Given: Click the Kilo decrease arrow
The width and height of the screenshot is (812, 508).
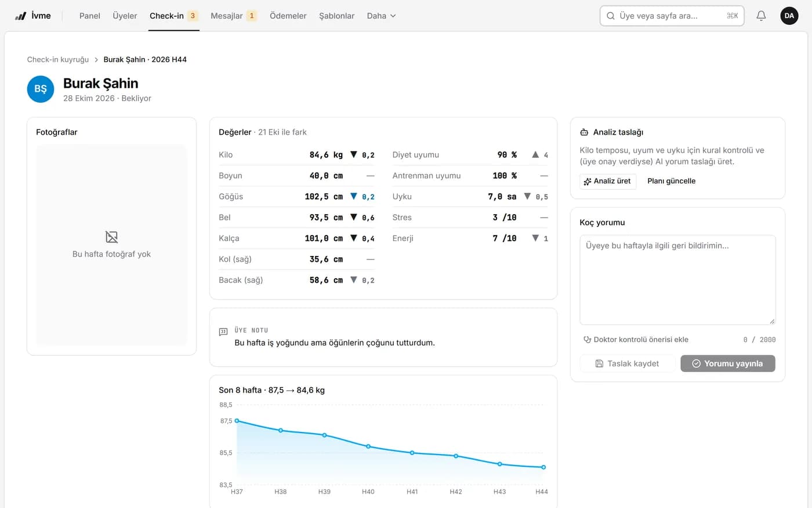Looking at the screenshot, I should pyautogui.click(x=354, y=154).
